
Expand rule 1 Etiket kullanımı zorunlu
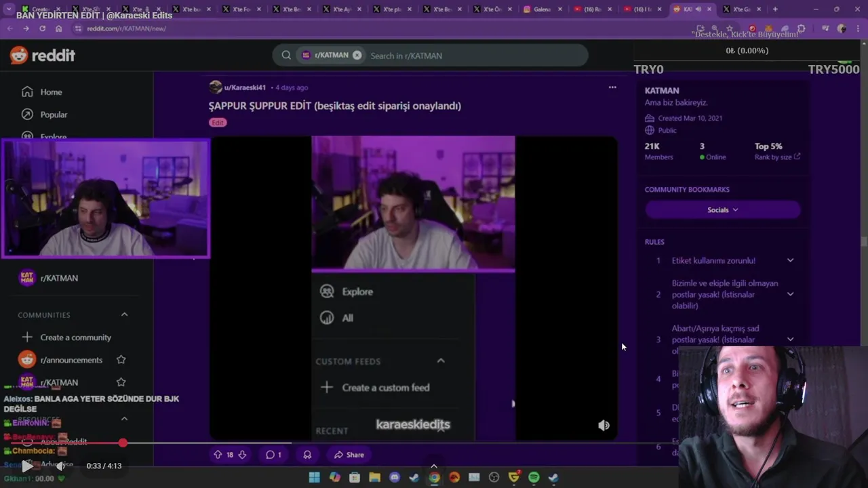point(790,260)
